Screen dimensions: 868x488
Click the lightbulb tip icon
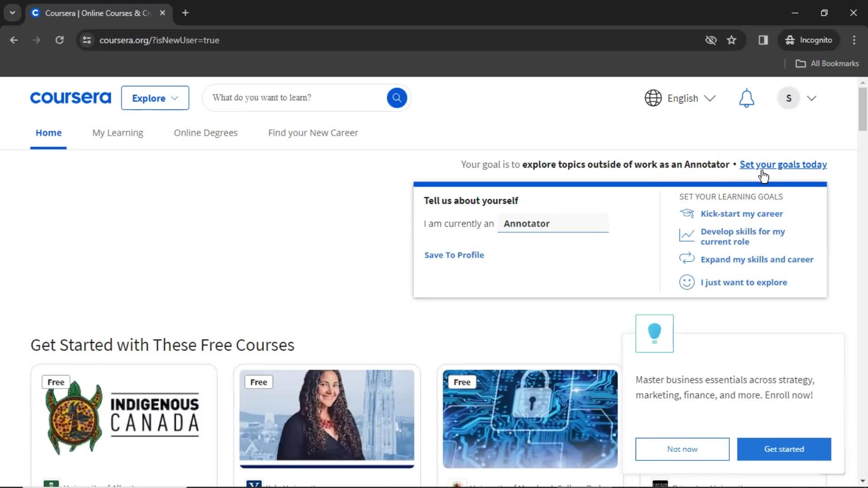654,333
